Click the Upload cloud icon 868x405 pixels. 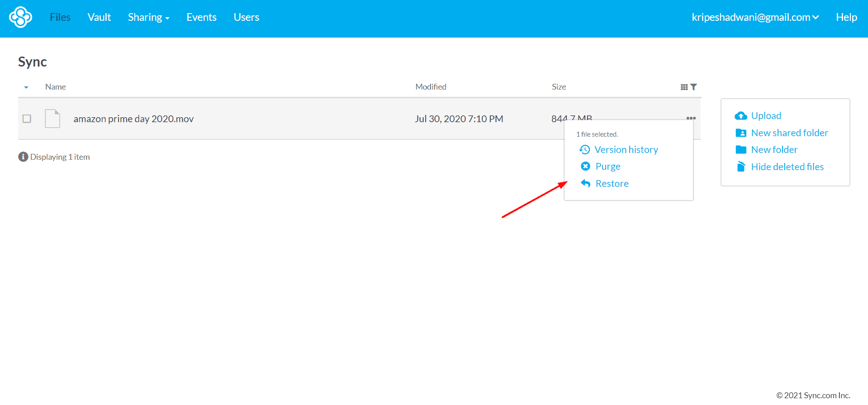coord(740,116)
